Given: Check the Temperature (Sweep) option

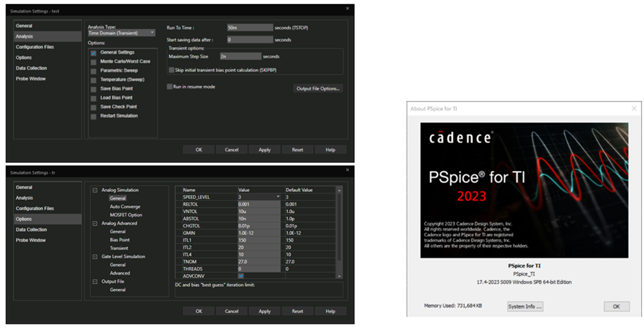Looking at the screenshot, I should 94,80.
